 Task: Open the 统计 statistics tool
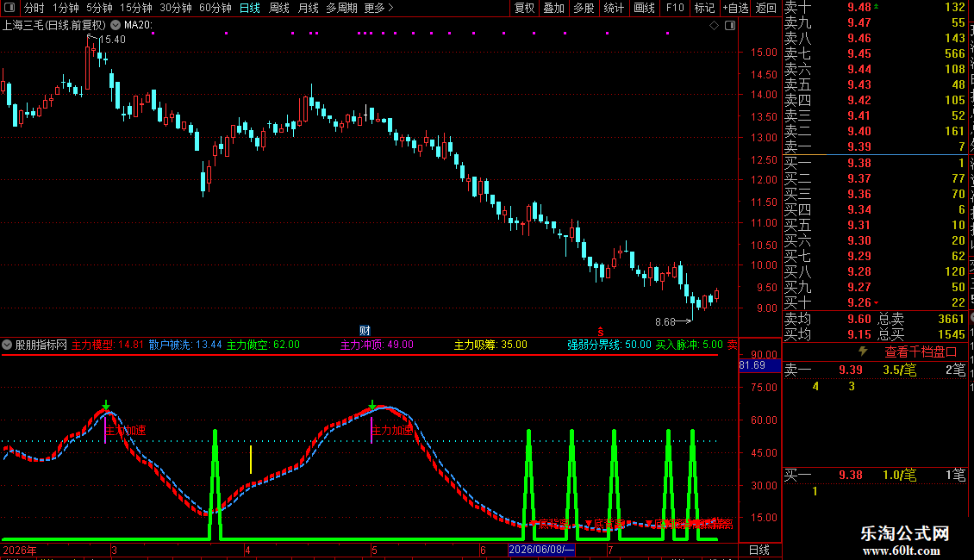(x=614, y=8)
